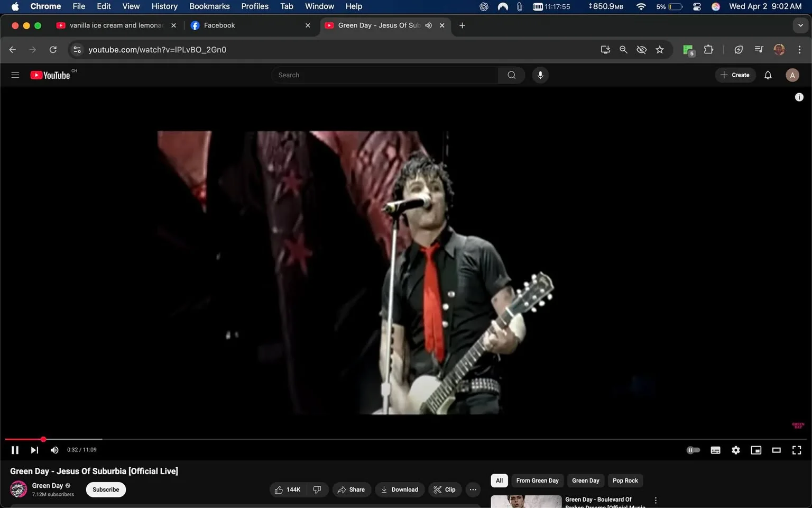
Task: Open the Green Day channel name link
Action: point(48,486)
